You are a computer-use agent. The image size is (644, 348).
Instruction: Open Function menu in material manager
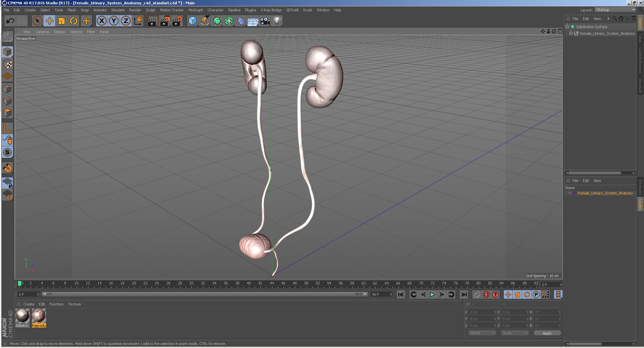[56, 304]
